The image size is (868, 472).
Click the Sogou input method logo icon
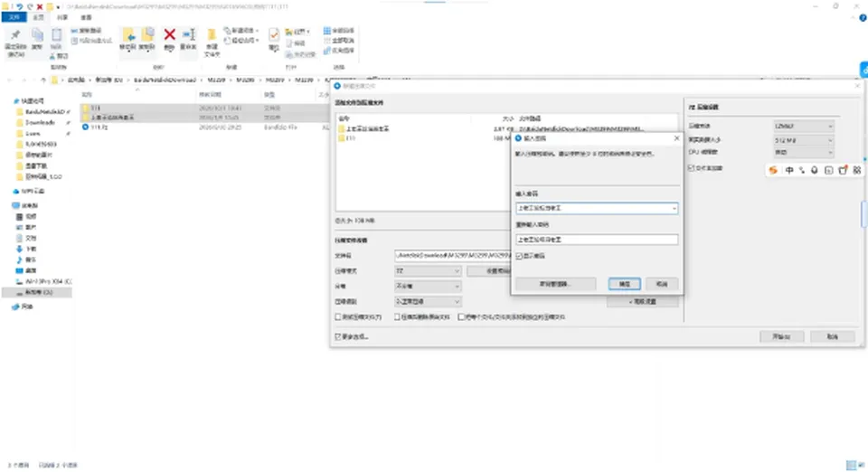pyautogui.click(x=773, y=170)
